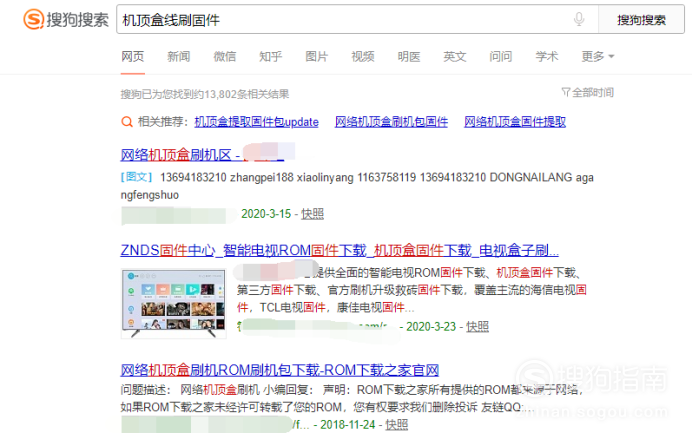Switch to the 英文 tab
The height and width of the screenshot is (446, 692).
point(455,56)
